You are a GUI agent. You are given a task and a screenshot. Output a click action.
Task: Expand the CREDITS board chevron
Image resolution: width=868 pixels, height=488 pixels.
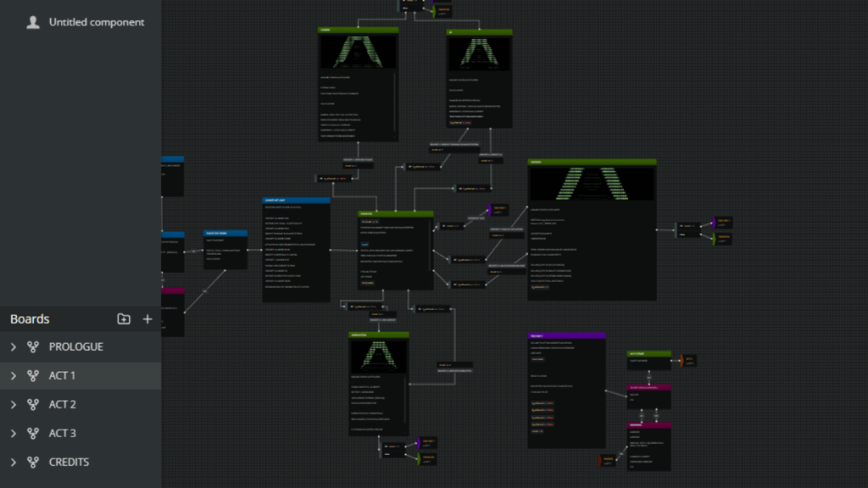click(x=14, y=462)
